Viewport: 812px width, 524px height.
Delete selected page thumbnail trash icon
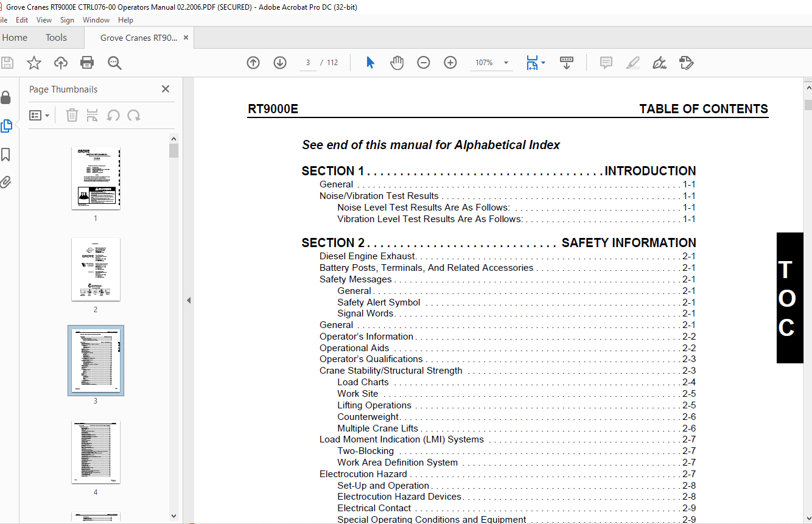72,115
